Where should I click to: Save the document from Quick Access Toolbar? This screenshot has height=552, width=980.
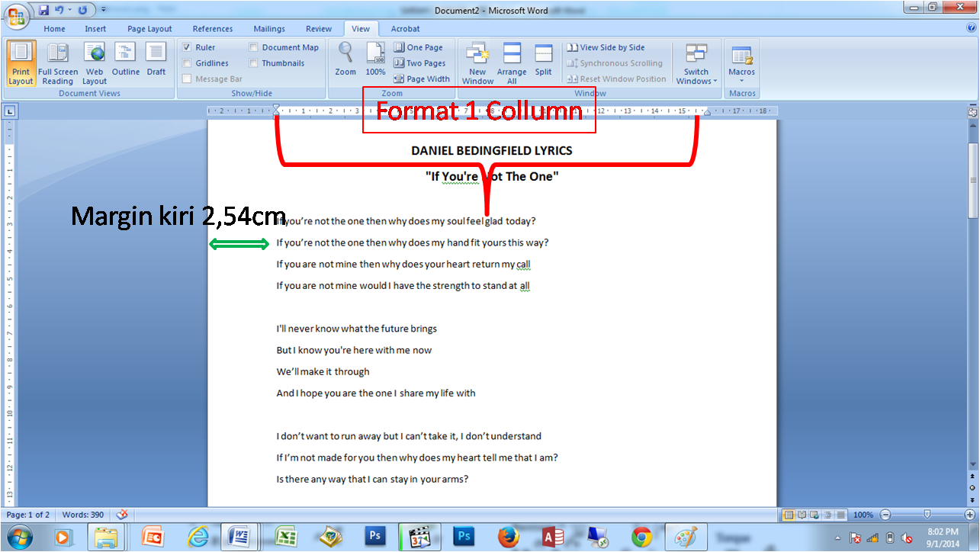pos(43,11)
